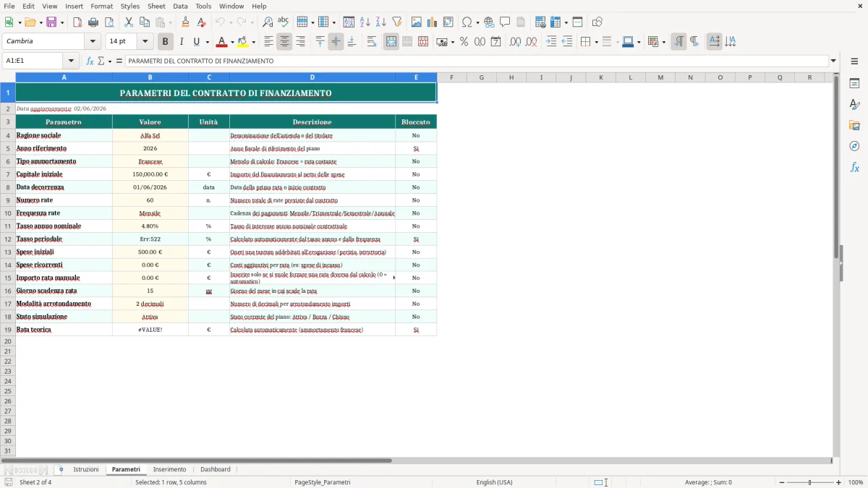Screen dimensions: 868x488
Task: Toggle Wrap Text
Action: (x=372, y=42)
